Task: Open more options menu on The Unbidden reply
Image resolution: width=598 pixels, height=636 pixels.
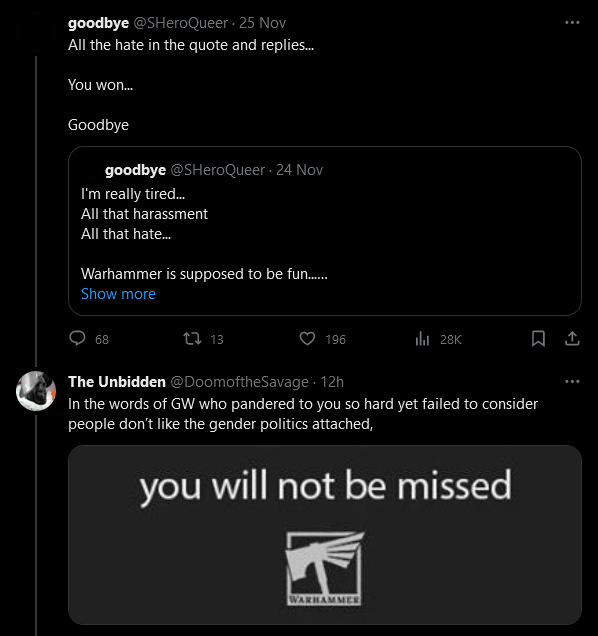Action: click(x=572, y=381)
